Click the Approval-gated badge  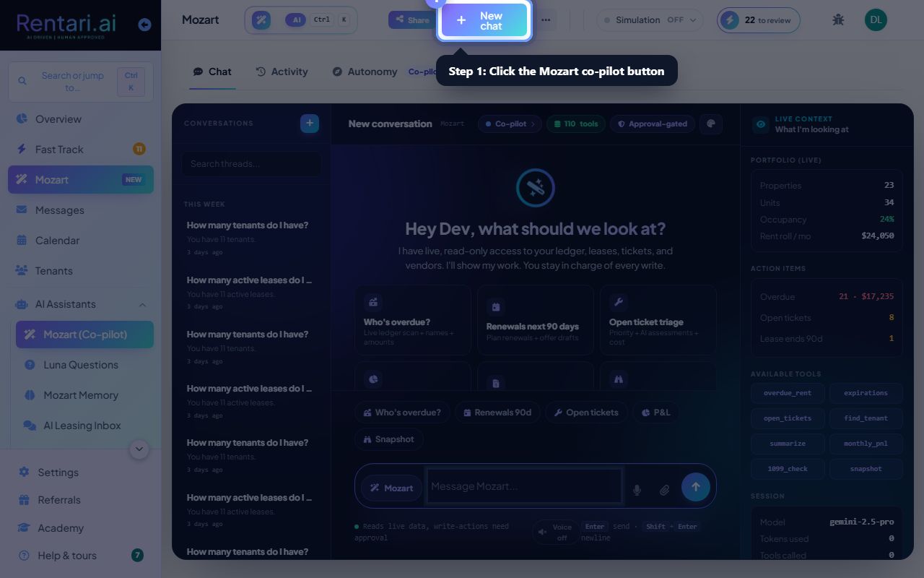[x=653, y=124]
